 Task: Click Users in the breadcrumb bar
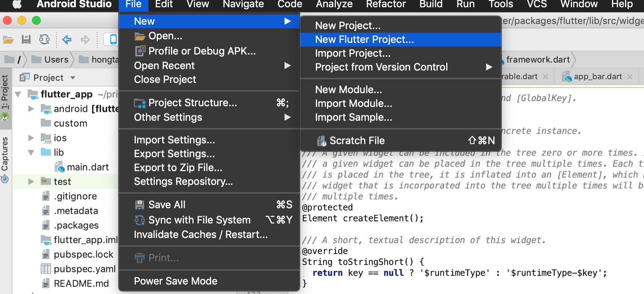(56, 60)
